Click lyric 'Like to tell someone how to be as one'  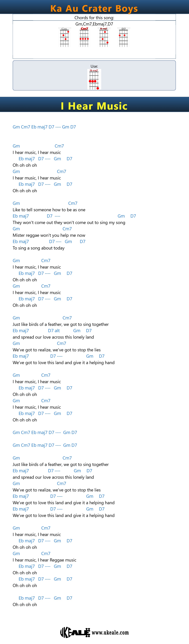49,210
